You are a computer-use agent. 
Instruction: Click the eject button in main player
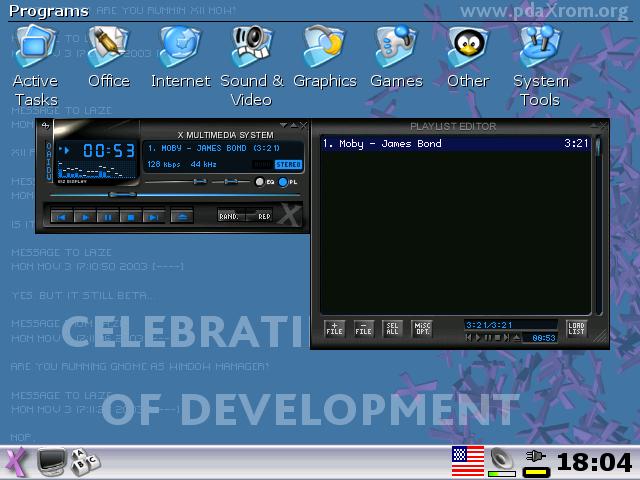182,217
